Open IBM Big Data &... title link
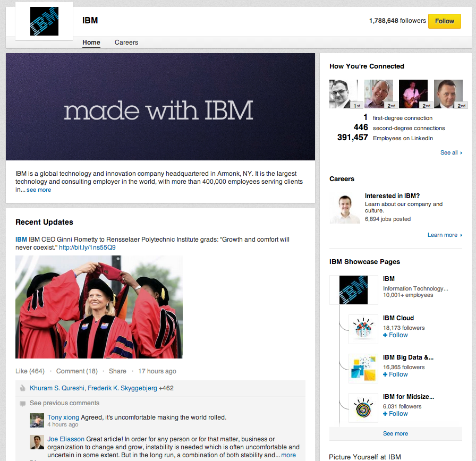 point(409,357)
